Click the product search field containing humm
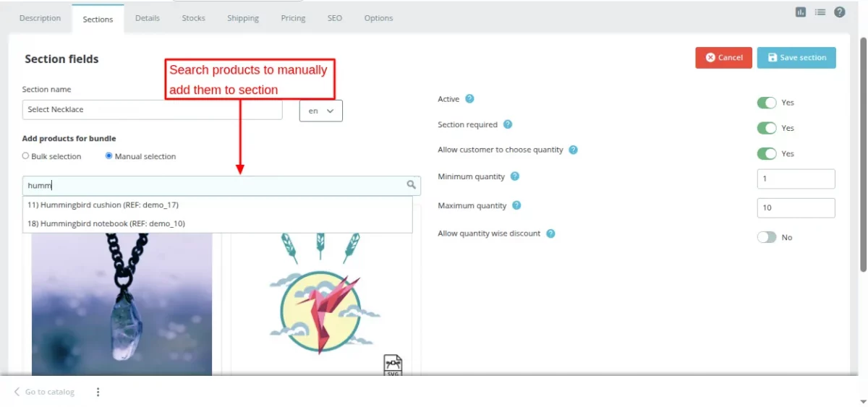 pyautogui.click(x=221, y=185)
